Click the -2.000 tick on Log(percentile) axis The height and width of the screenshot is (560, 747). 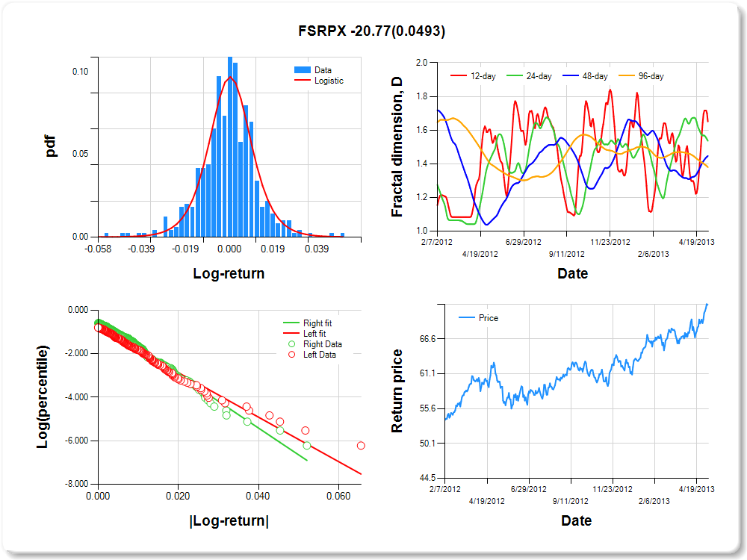(x=77, y=353)
